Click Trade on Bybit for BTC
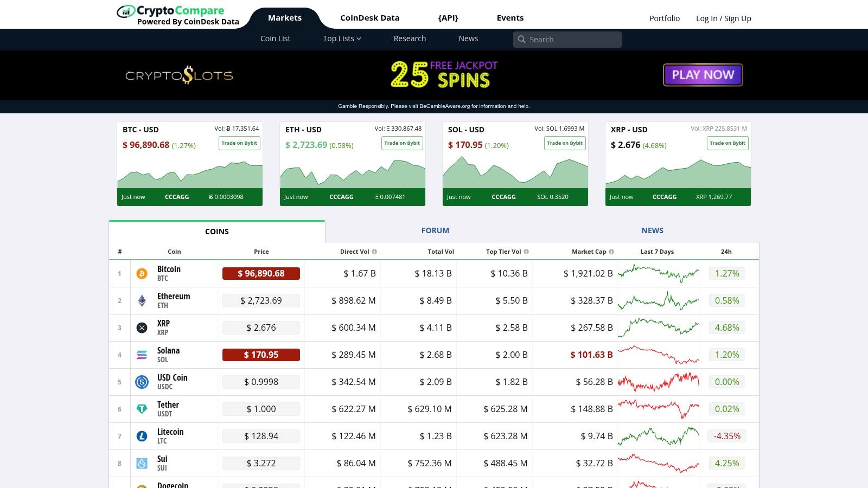This screenshot has height=488, width=868. coord(239,143)
